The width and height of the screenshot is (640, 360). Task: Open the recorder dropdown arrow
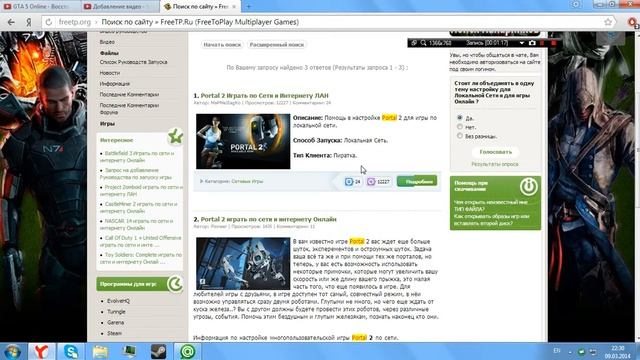522,43
